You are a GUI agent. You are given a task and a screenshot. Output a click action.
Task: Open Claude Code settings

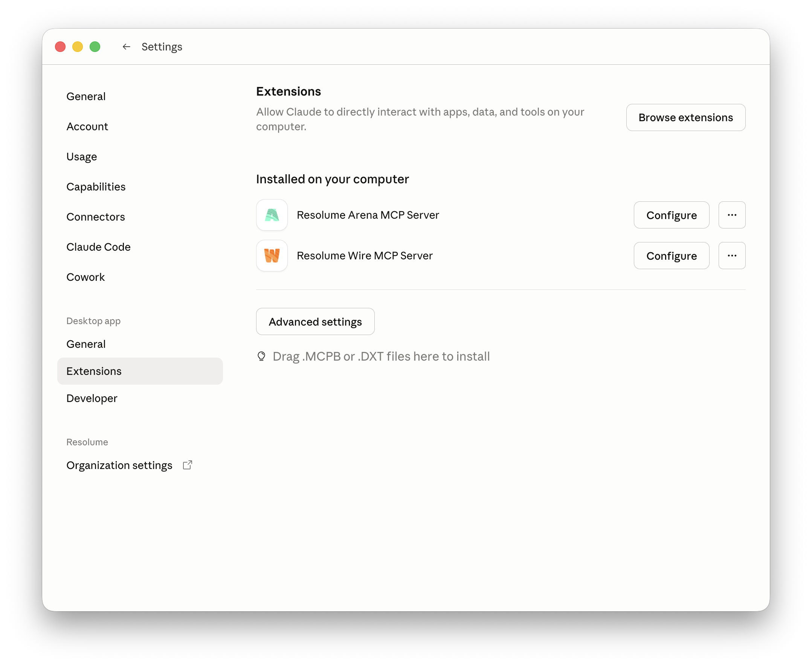(98, 247)
